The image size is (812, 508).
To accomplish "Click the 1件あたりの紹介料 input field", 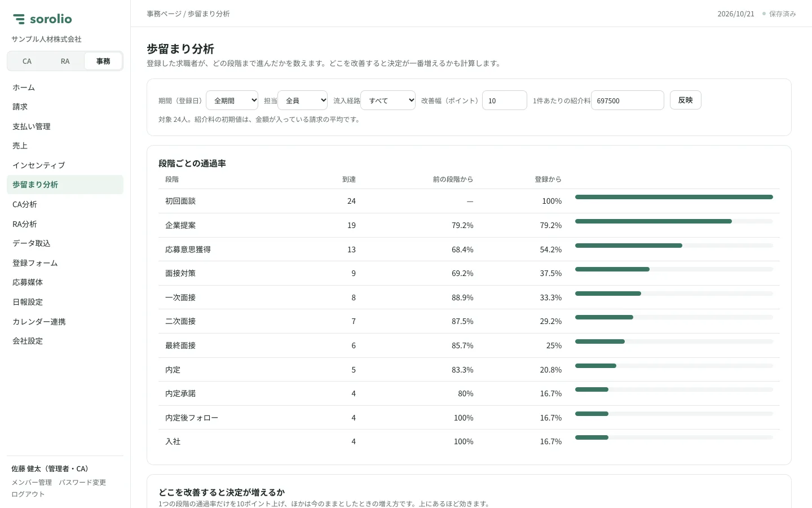I will pos(628,100).
